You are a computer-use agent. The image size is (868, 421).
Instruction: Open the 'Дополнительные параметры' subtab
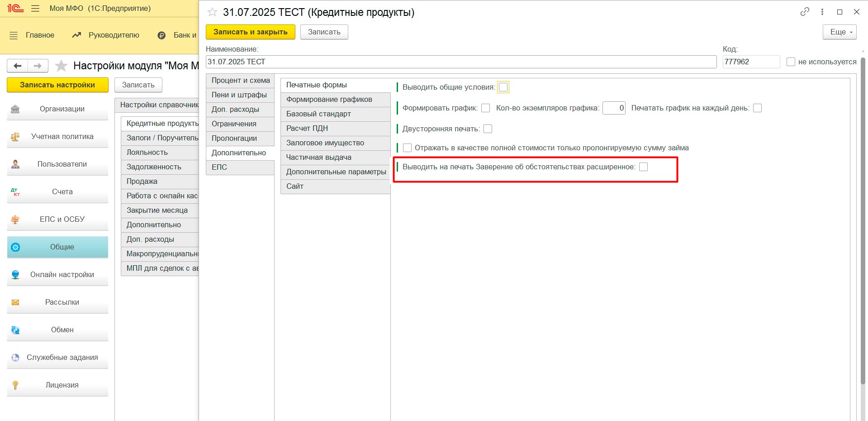pos(336,172)
